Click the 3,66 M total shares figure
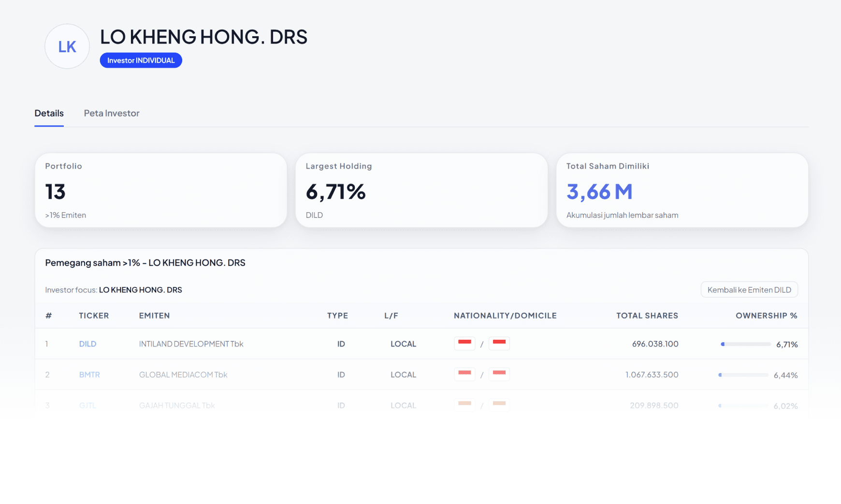This screenshot has height=504, width=841. coord(599,191)
